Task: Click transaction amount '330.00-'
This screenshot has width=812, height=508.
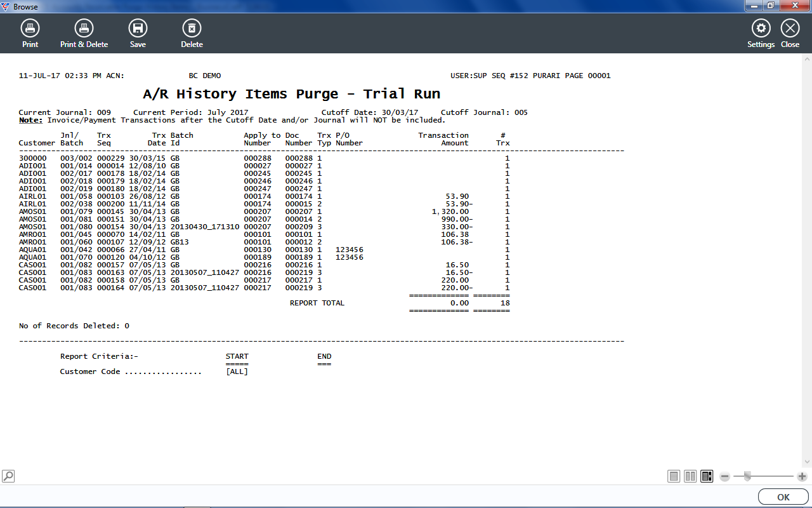Action: point(457,227)
